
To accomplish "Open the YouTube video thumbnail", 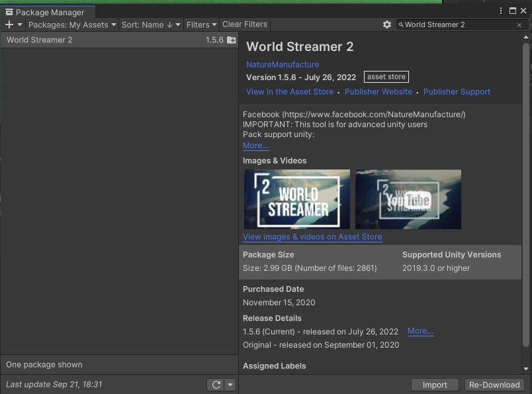I will coord(408,199).
